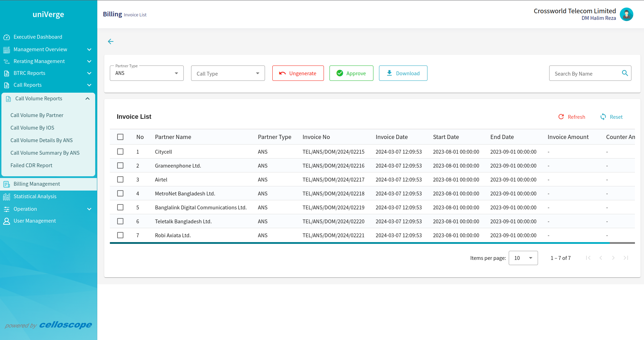The height and width of the screenshot is (340, 644).
Task: Click the Call Volume Reports file icon
Action: coord(8,99)
